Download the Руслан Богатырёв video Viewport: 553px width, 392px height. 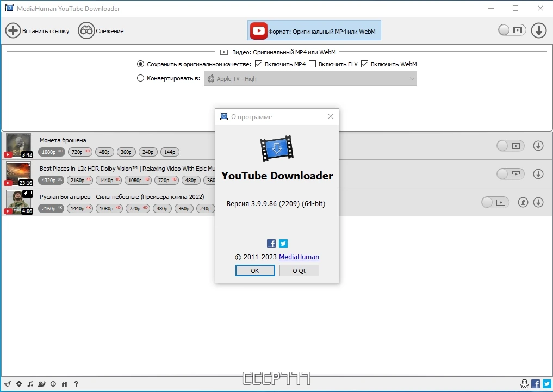(538, 202)
